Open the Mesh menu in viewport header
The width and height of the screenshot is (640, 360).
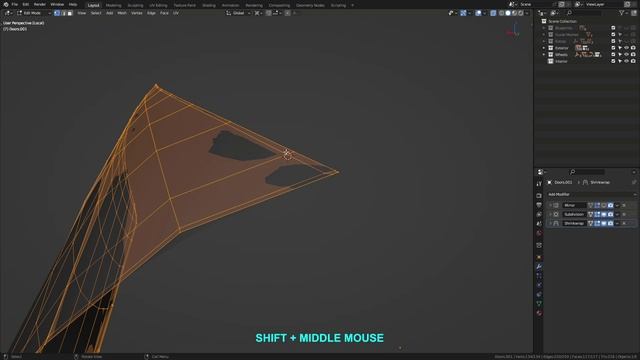122,13
